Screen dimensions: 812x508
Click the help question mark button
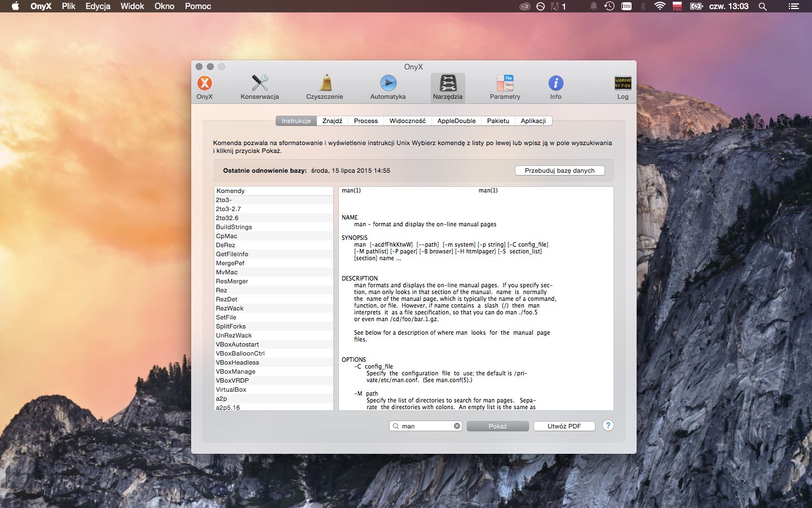[608, 426]
